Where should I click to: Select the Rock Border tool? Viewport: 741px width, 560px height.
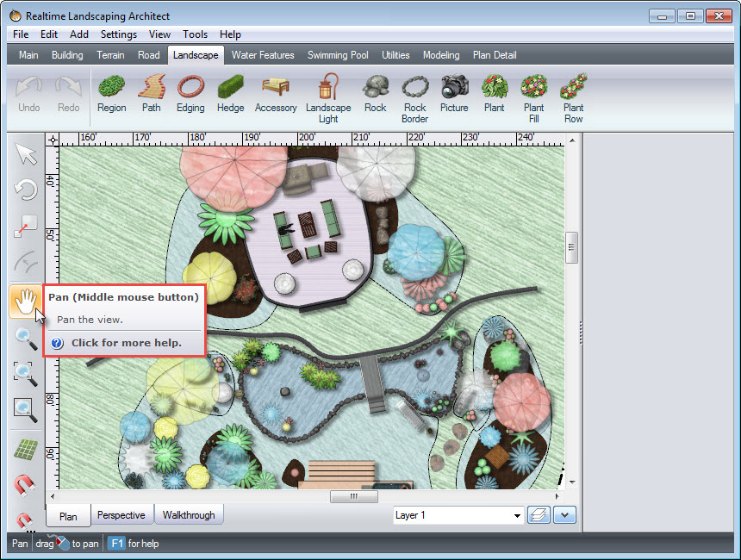(415, 98)
